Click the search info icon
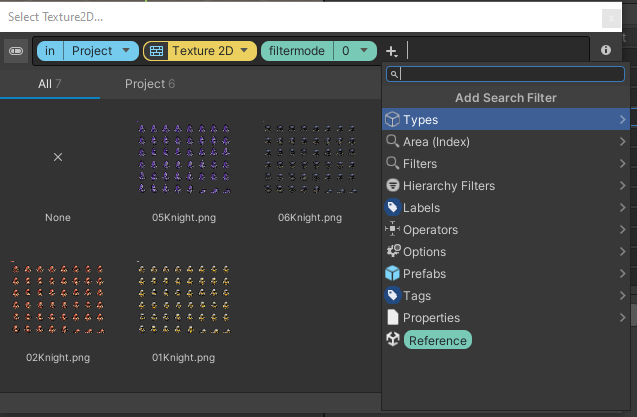637x417 pixels. (606, 50)
